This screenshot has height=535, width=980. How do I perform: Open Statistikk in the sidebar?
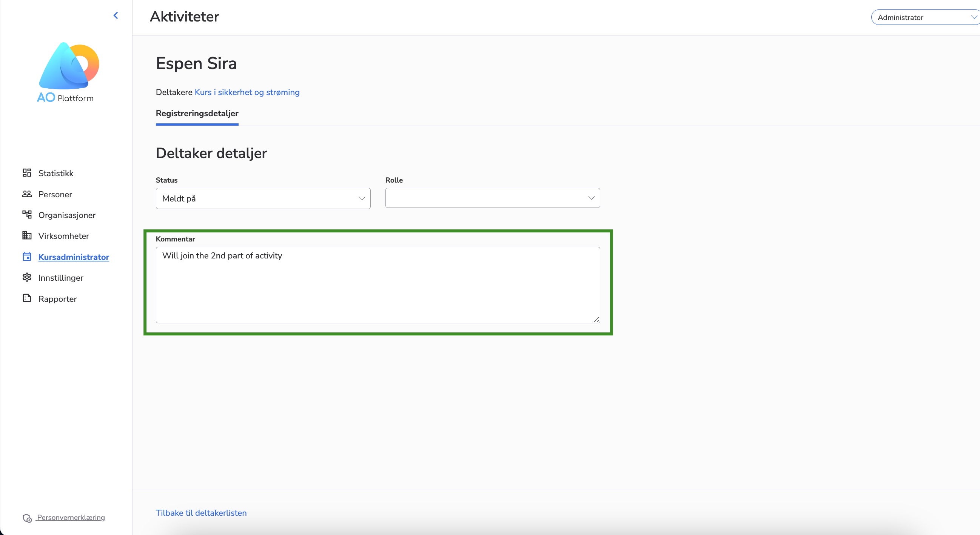click(55, 174)
